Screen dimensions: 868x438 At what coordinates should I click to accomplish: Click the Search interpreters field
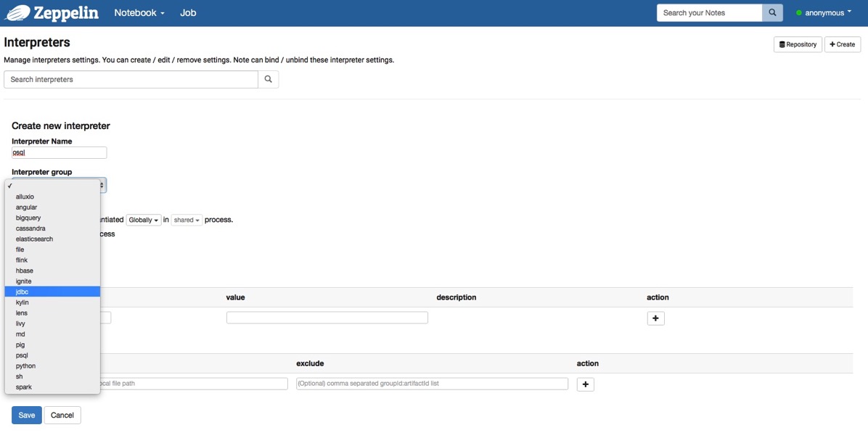pyautogui.click(x=131, y=79)
